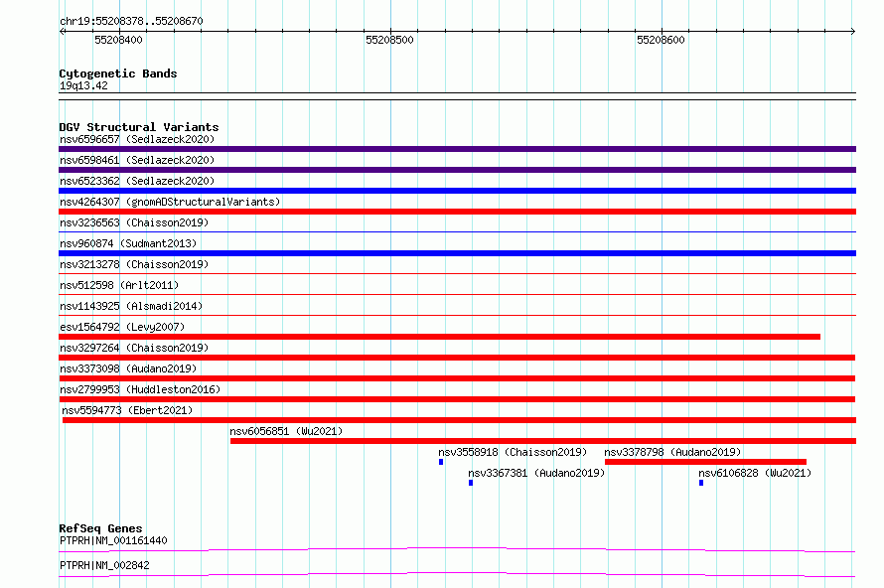This screenshot has height=588, width=884.
Task: Click the DGV Structural Variants track title
Action: coord(139,127)
